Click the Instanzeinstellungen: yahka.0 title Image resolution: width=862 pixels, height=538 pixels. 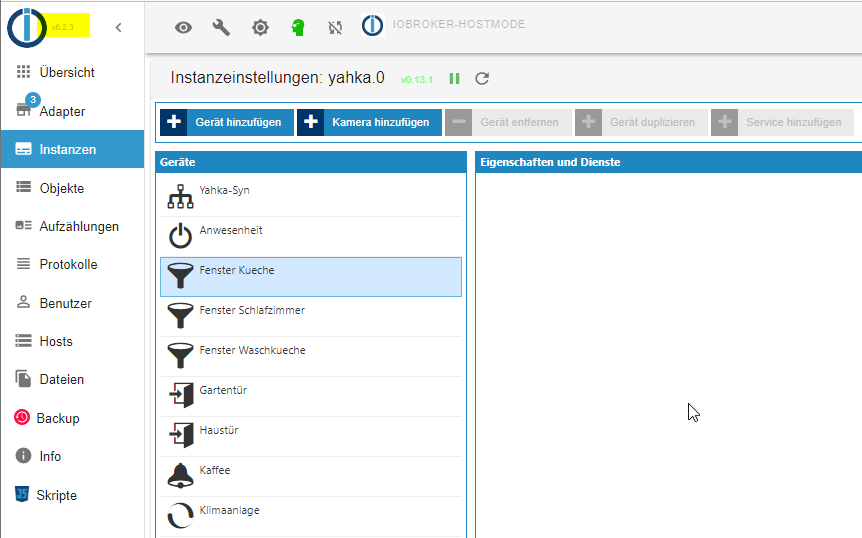[x=278, y=78]
